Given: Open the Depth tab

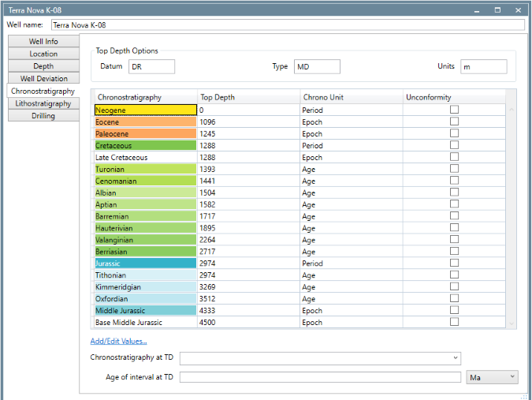Looking at the screenshot, I should coord(43,65).
